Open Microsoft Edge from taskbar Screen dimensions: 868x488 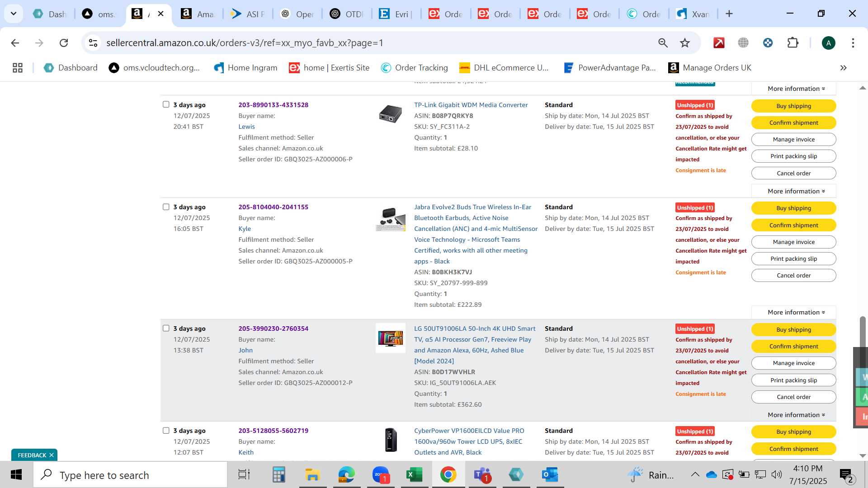(x=347, y=475)
